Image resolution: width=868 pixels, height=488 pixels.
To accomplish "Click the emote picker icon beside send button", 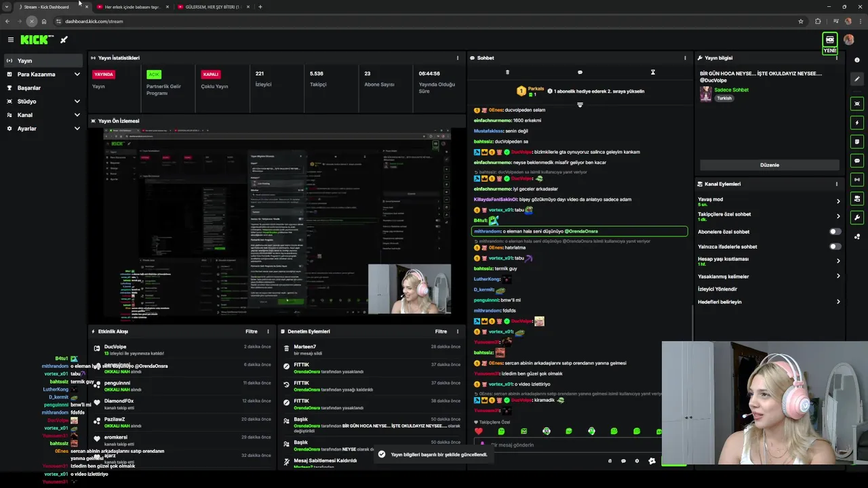I will (x=652, y=461).
